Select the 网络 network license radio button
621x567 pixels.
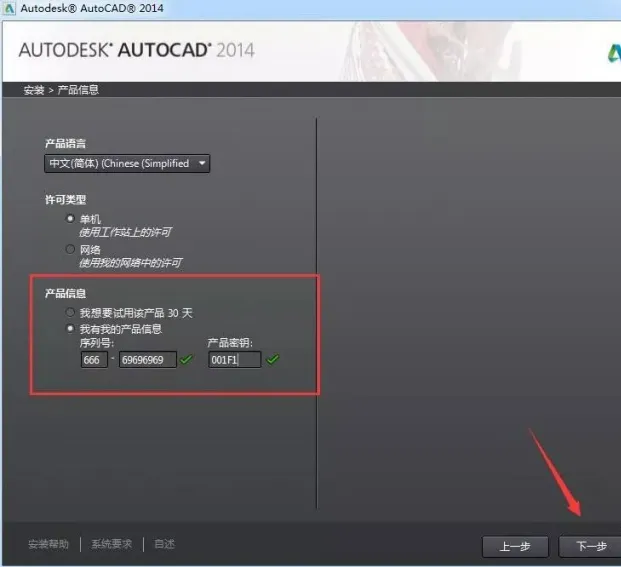[70, 249]
